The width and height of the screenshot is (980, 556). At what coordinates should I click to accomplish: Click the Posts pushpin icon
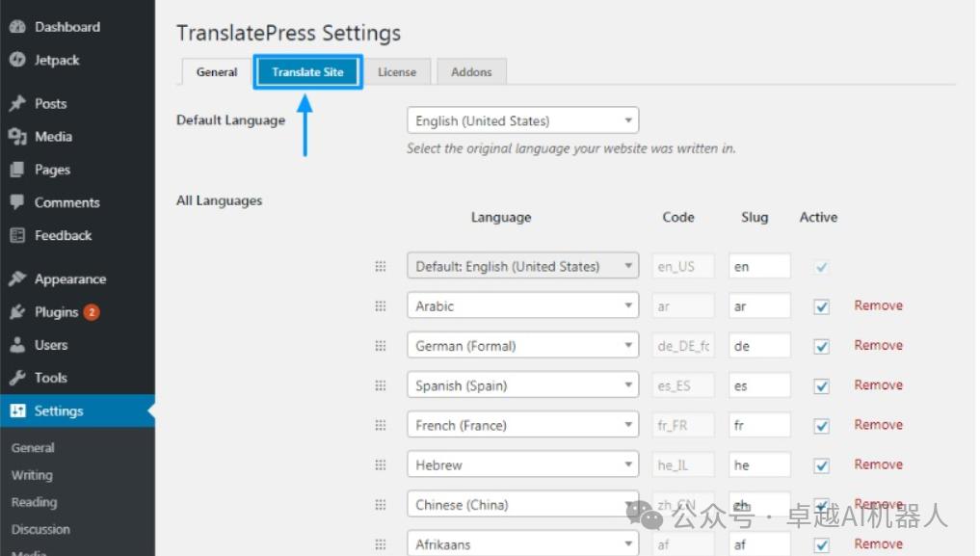tap(17, 104)
